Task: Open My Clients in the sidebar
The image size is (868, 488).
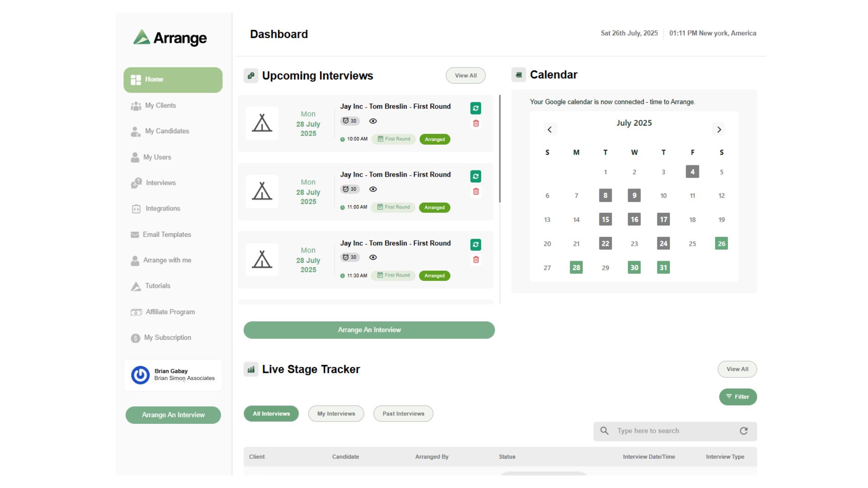Action: (x=160, y=105)
